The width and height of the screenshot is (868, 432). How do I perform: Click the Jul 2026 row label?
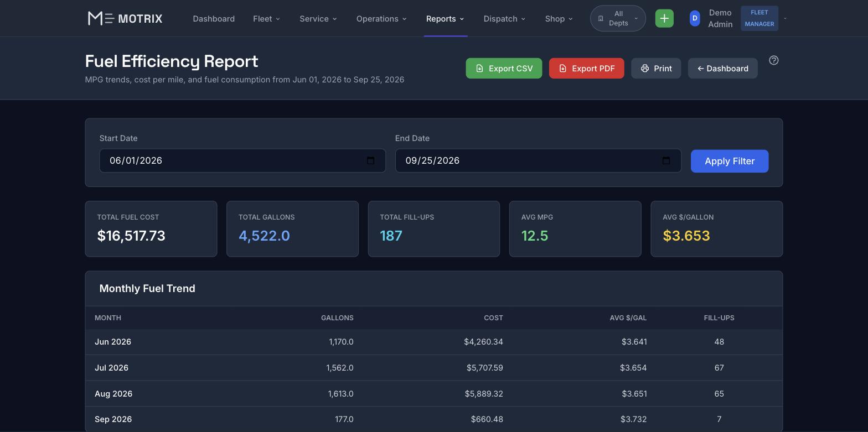tap(111, 368)
